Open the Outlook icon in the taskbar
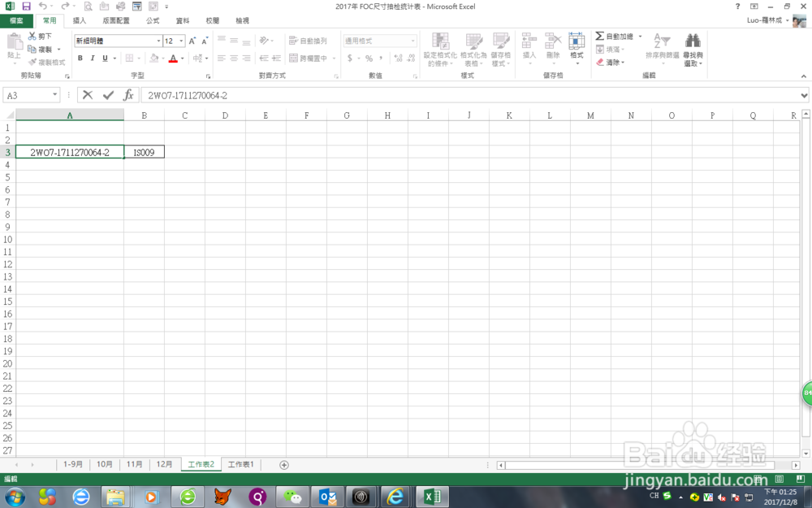Image resolution: width=812 pixels, height=508 pixels. click(327, 497)
